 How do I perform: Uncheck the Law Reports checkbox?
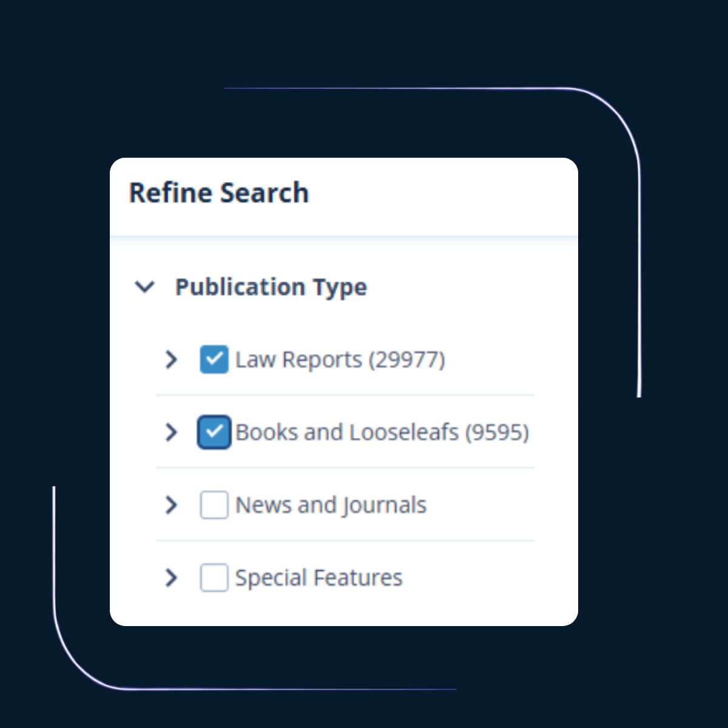coord(214,360)
